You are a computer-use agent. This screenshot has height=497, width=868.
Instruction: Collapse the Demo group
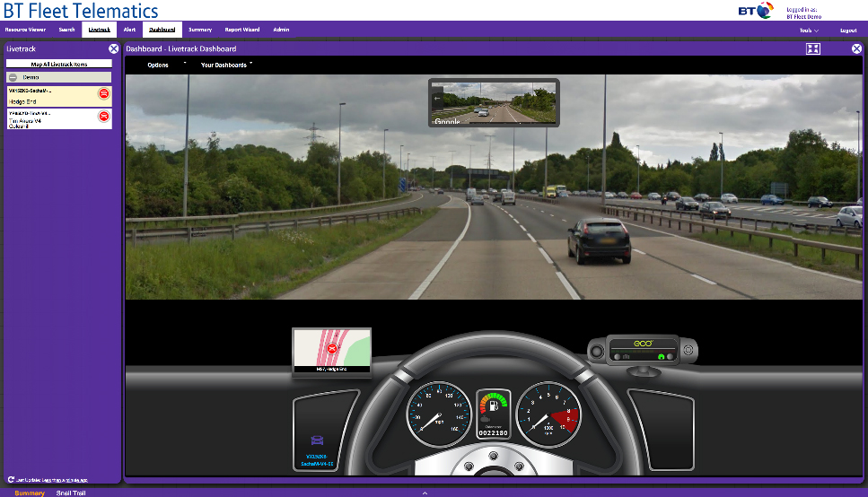pyautogui.click(x=13, y=77)
